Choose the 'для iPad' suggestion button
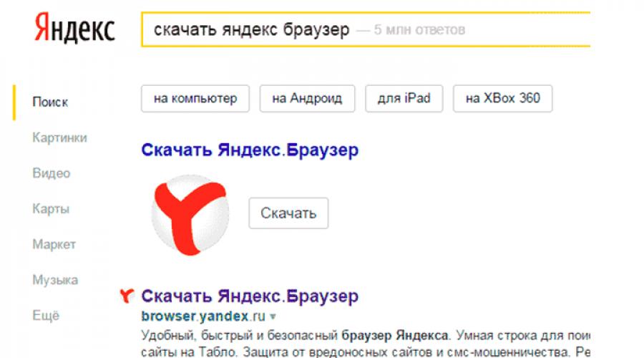 [404, 99]
